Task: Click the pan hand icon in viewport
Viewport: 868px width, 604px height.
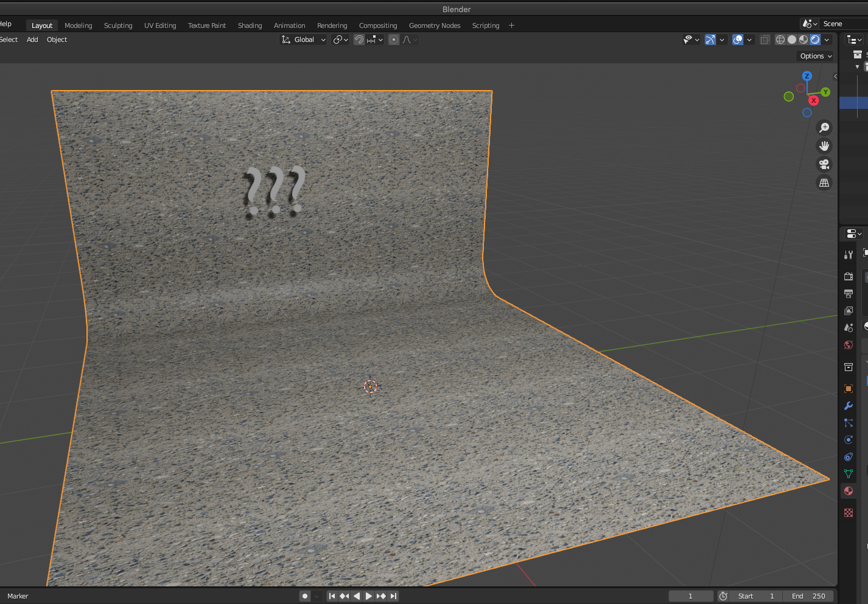Action: (x=824, y=146)
